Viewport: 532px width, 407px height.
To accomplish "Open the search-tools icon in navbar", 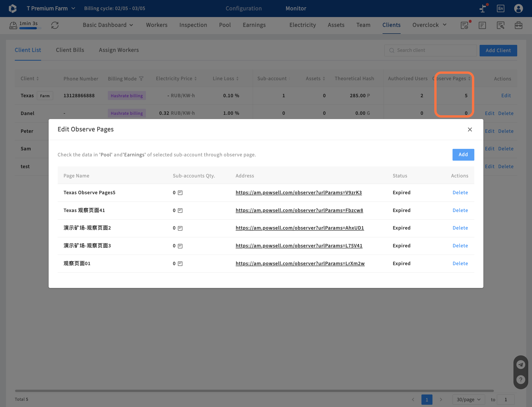I will click(x=500, y=25).
